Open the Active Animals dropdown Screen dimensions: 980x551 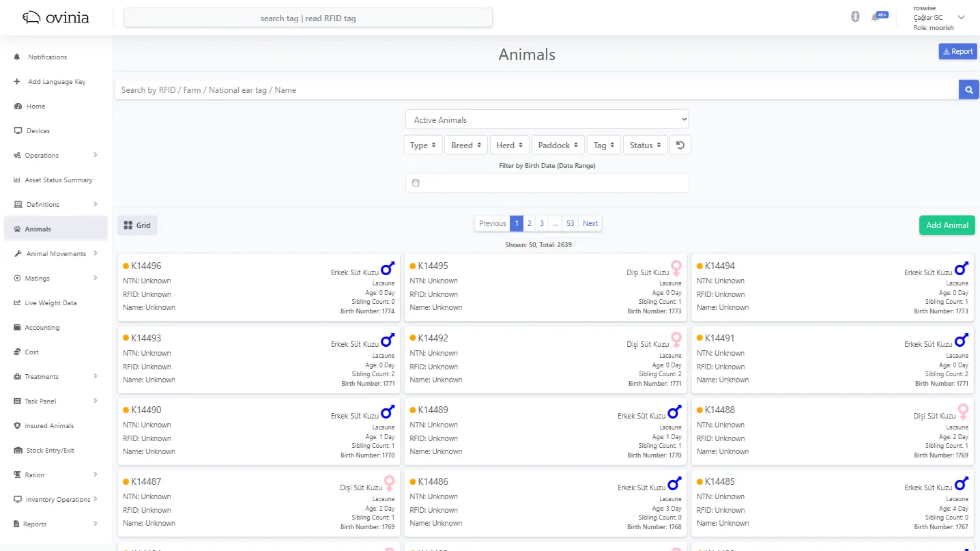coord(547,118)
